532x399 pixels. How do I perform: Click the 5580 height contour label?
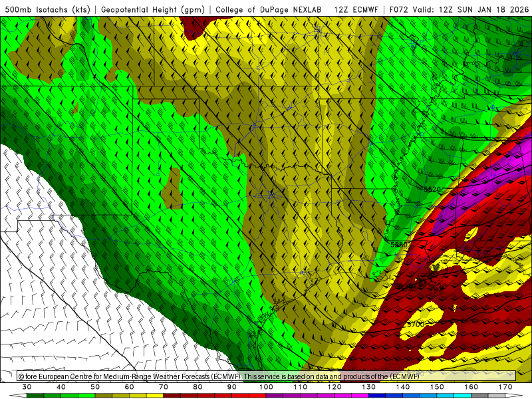tap(398, 245)
